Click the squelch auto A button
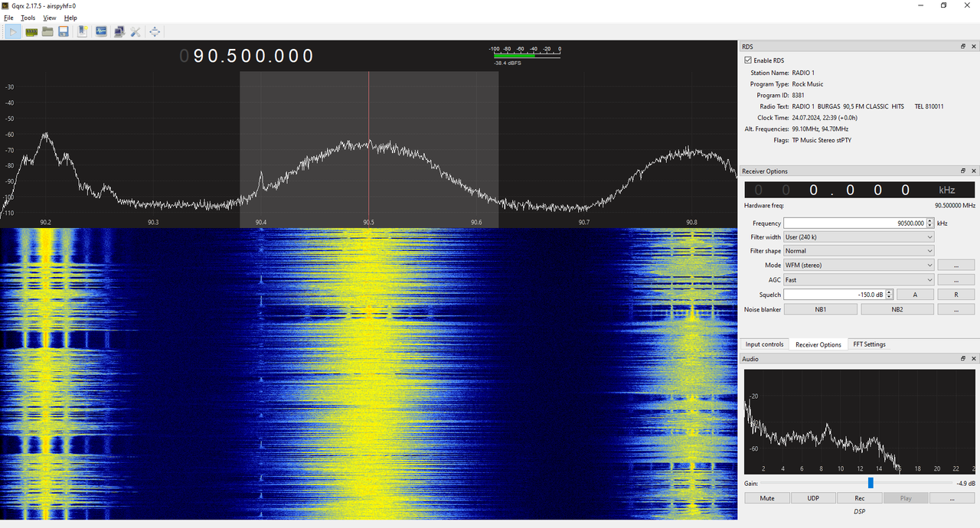The image size is (980, 528). (915, 295)
